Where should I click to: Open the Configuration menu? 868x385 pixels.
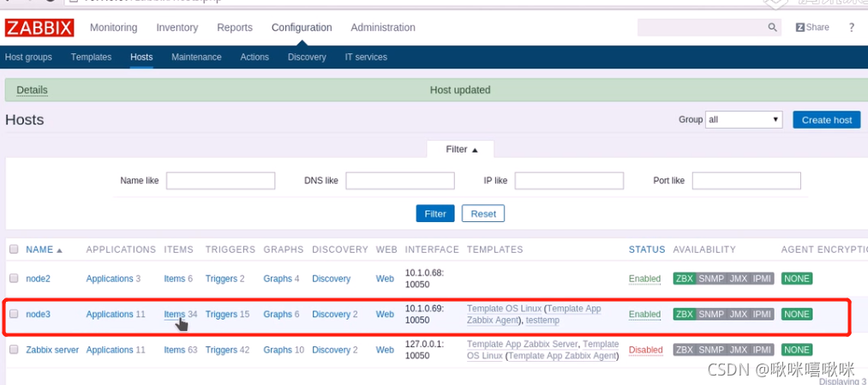click(302, 27)
